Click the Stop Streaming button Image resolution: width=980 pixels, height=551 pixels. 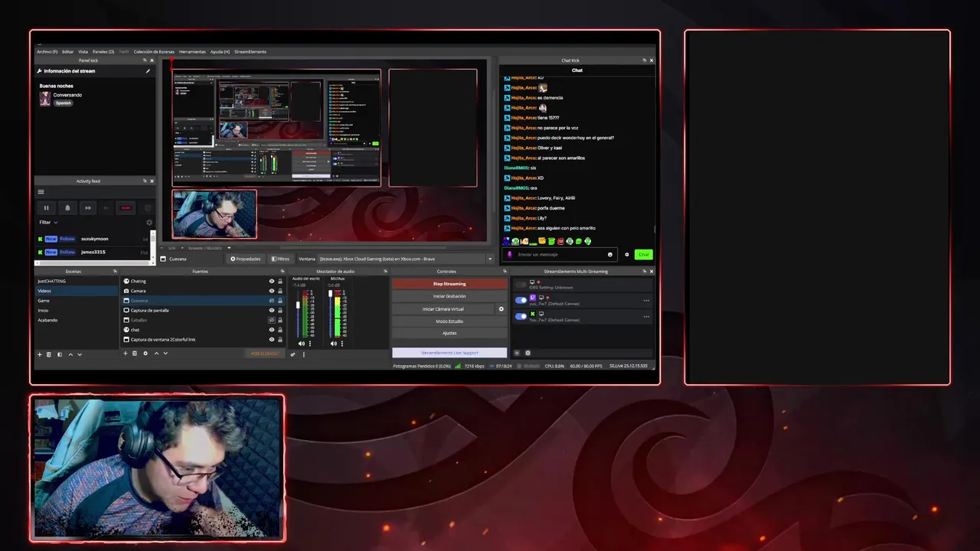[449, 284]
